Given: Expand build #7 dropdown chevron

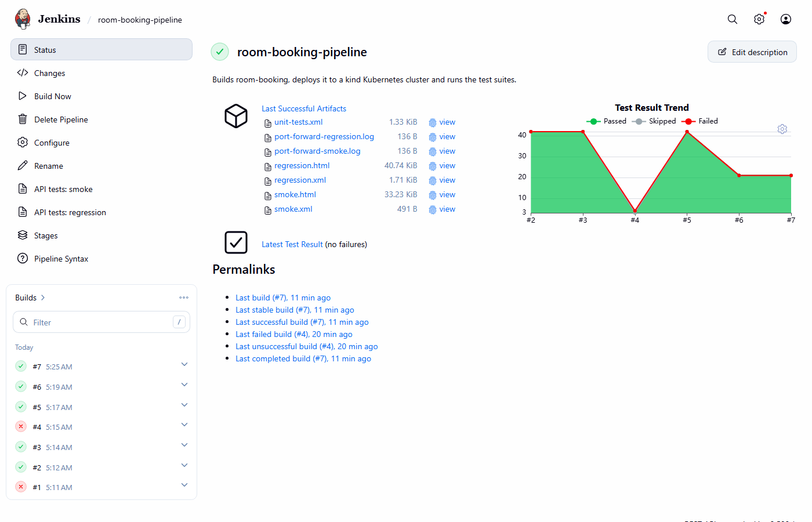Looking at the screenshot, I should click(184, 364).
